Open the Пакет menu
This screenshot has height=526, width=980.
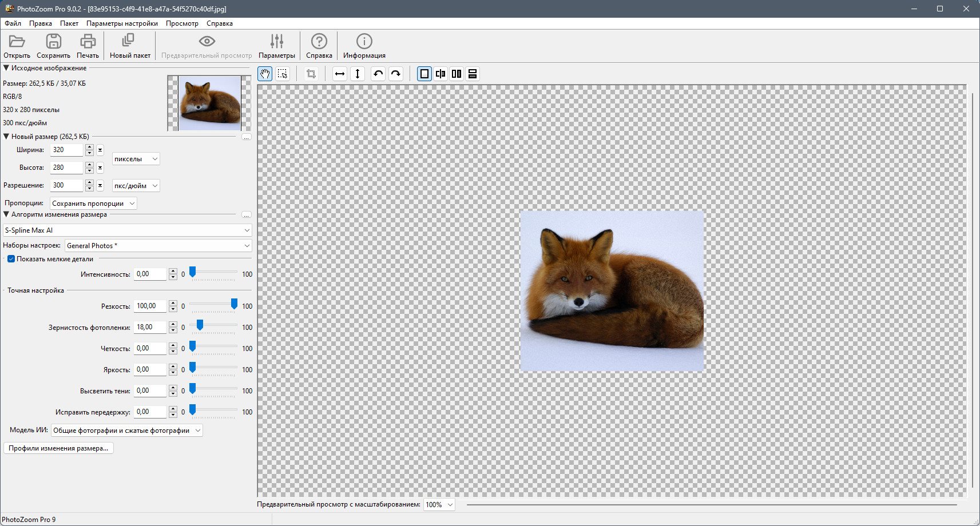(69, 23)
